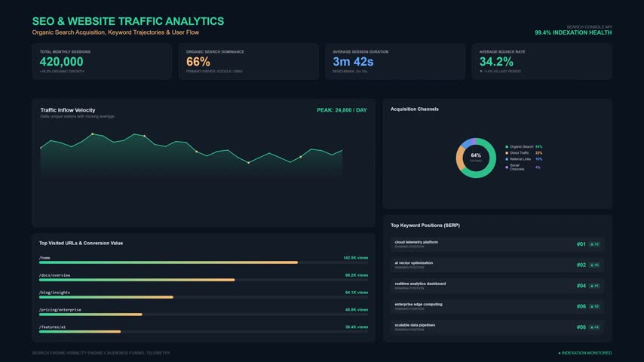The height and width of the screenshot is (362, 644).
Task: Click the Referral Links legend label
Action: tap(520, 159)
